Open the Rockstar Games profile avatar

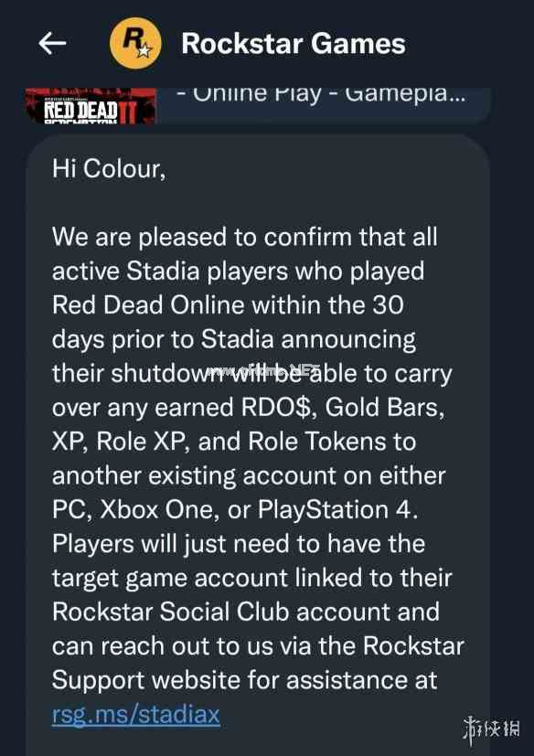[x=135, y=43]
